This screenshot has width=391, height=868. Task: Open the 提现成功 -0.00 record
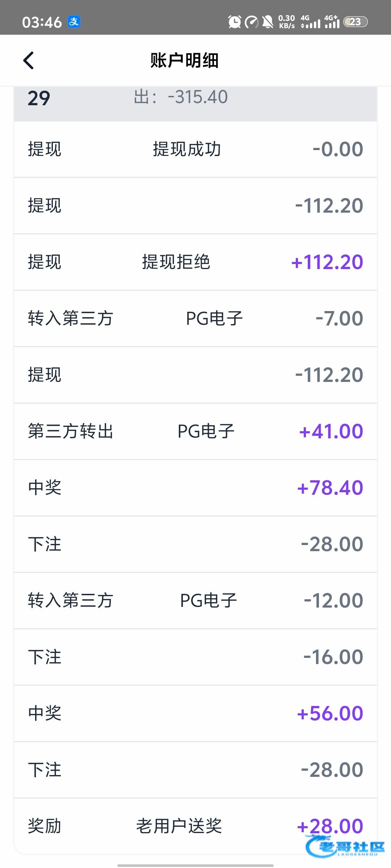coord(195,149)
